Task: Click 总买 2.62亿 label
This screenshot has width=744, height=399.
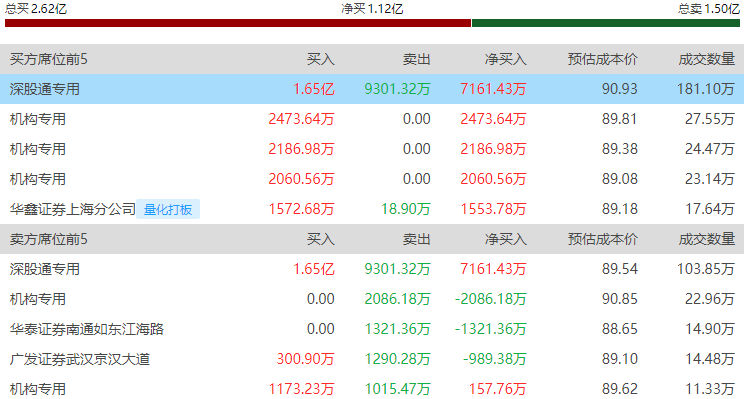Action: [x=36, y=9]
